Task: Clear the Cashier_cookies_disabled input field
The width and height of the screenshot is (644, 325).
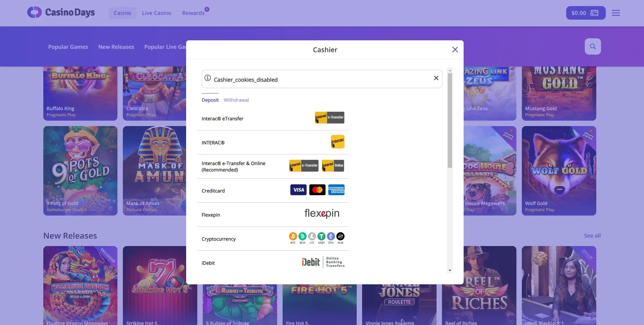Action: point(436,78)
